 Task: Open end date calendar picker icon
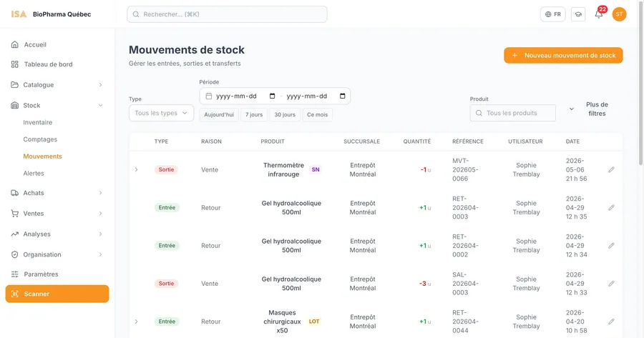(x=343, y=96)
